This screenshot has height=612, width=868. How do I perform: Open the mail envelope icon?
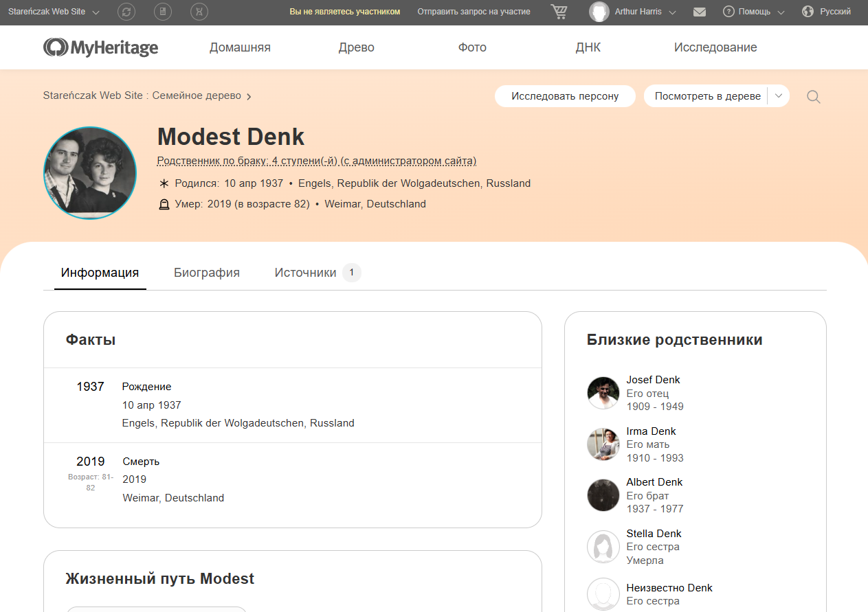tap(700, 12)
